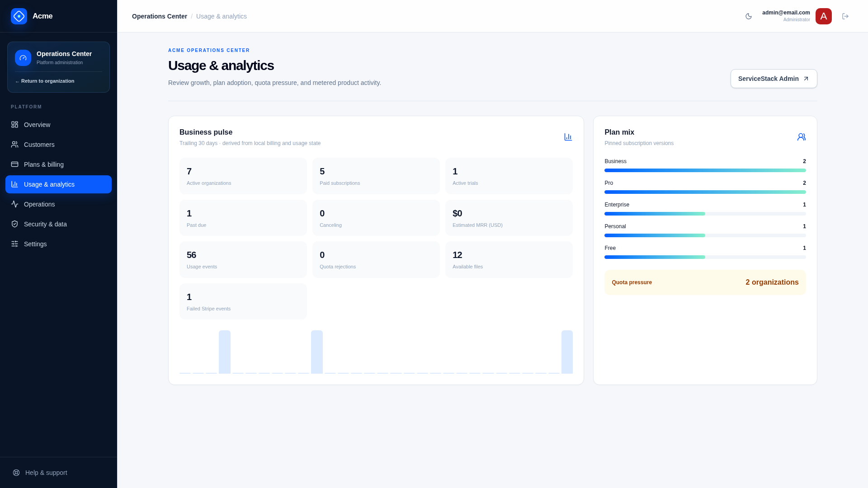Click "Pinned subscription versions" subtitle
This screenshot has height=488, width=868.
[x=639, y=143]
